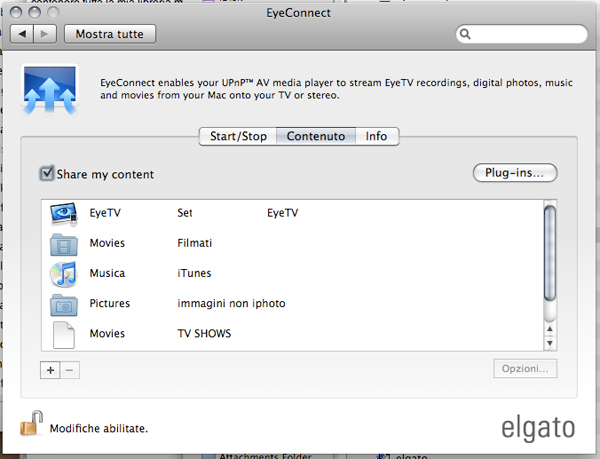Click the EyeTV source icon
This screenshot has height=459, width=600.
[x=64, y=213]
